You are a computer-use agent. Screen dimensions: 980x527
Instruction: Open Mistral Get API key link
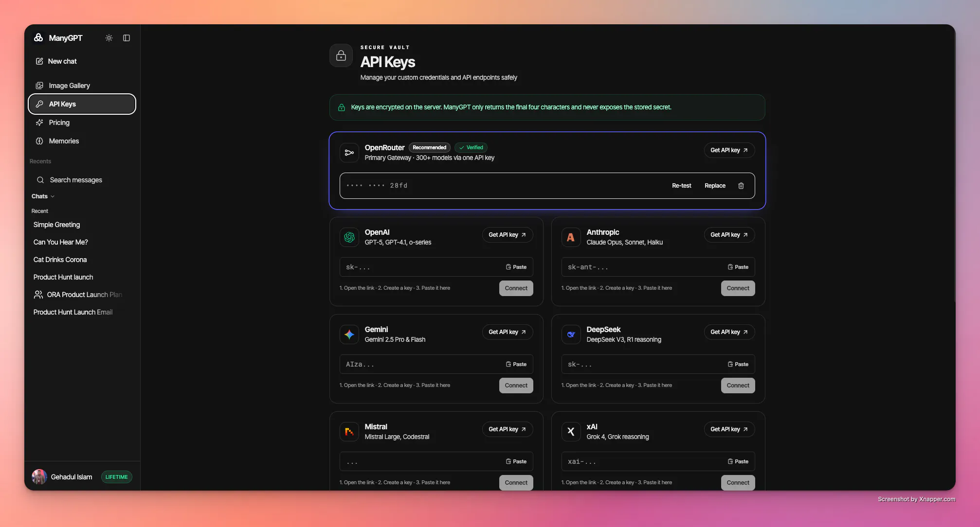(x=508, y=429)
